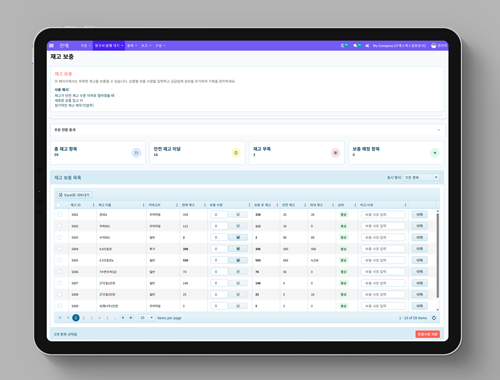The image size is (500, 380).
Task: Go to the previous grid page
Action: tap(68, 318)
